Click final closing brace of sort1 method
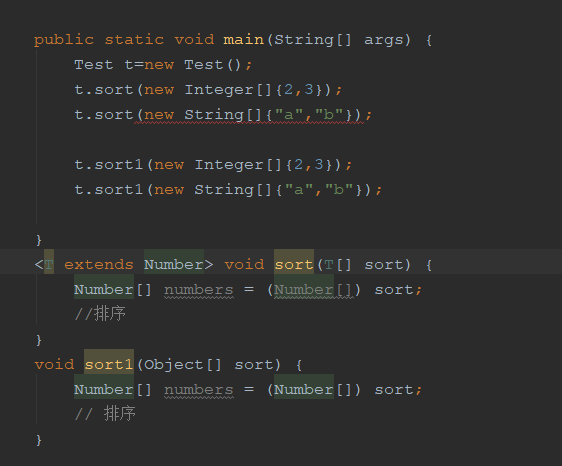 click(x=39, y=440)
